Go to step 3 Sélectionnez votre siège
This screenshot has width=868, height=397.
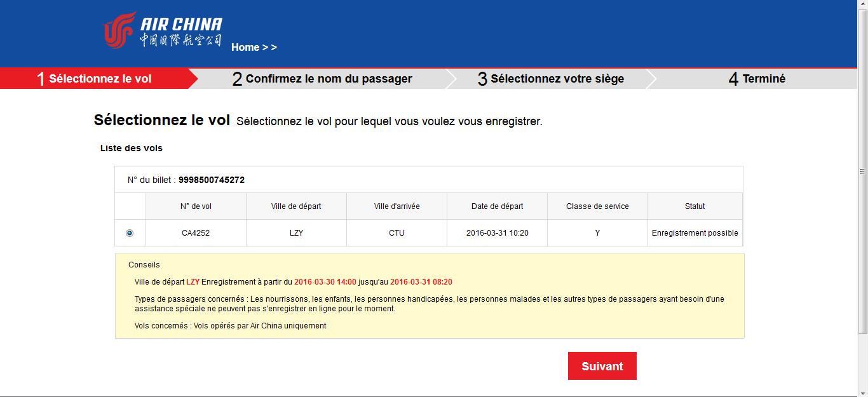[x=551, y=79]
